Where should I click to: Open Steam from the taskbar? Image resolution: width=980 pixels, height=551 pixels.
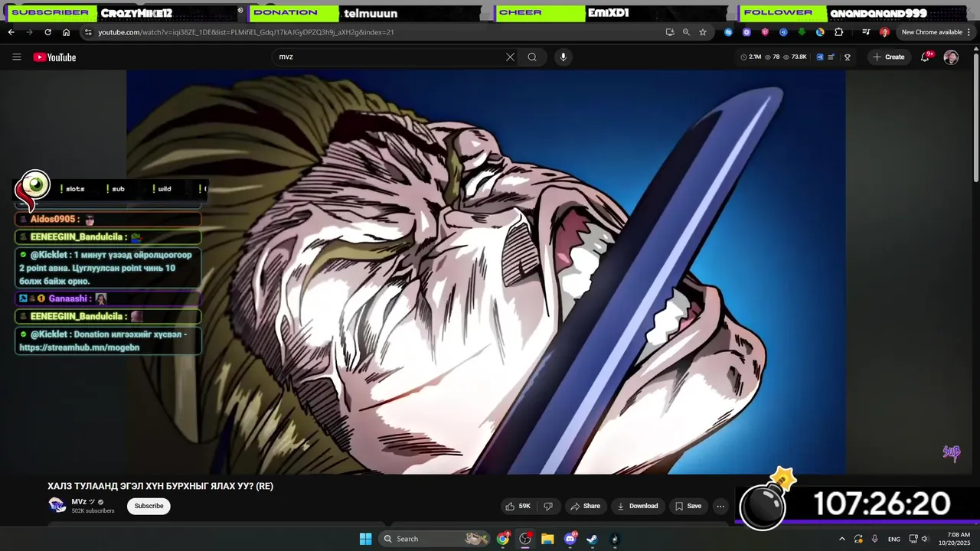click(x=592, y=539)
